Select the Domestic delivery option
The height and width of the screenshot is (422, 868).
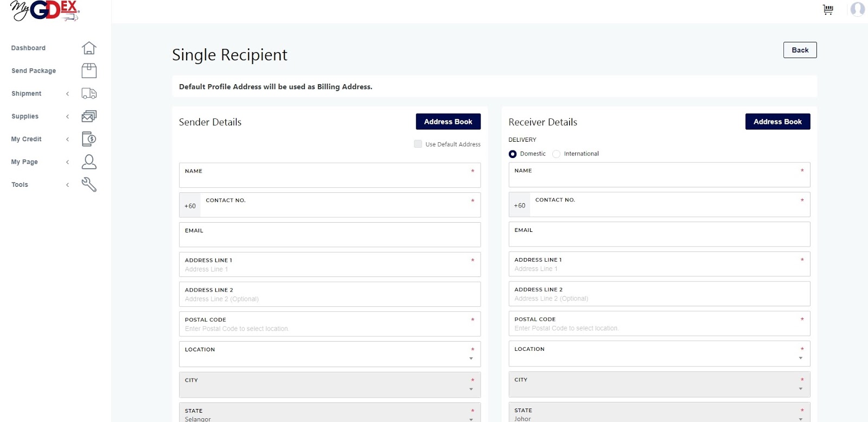tap(513, 154)
